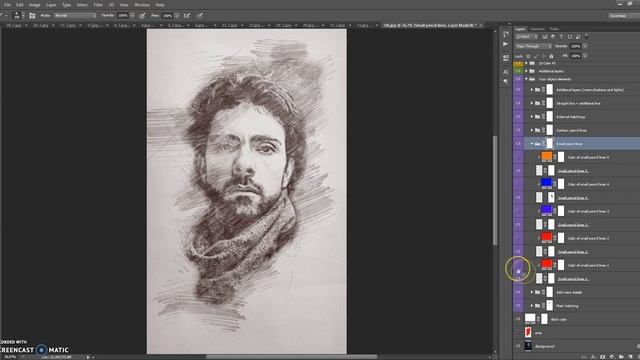Click the vertical scrollbar beside the canvas

[x=496, y=190]
